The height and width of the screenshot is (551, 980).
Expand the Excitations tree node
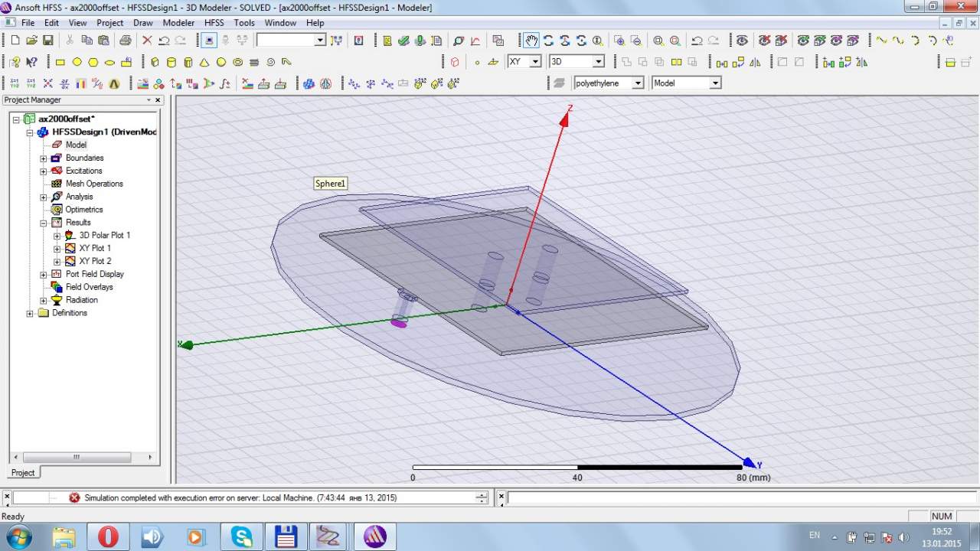coord(44,171)
